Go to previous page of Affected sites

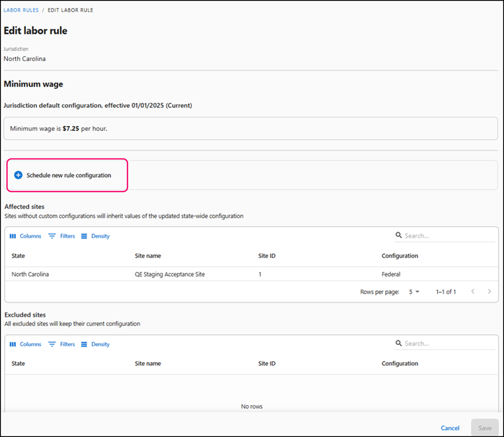point(472,292)
